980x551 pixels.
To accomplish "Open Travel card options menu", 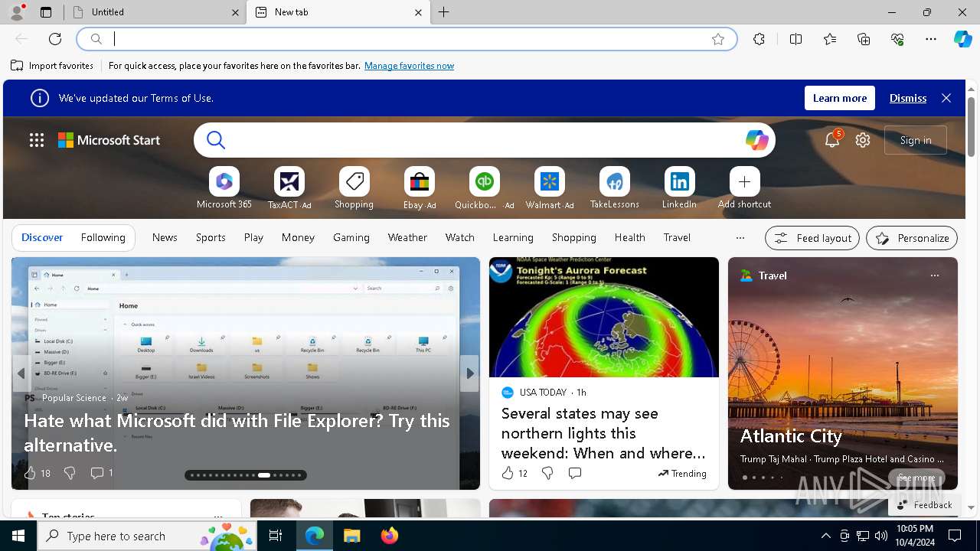I will click(934, 275).
